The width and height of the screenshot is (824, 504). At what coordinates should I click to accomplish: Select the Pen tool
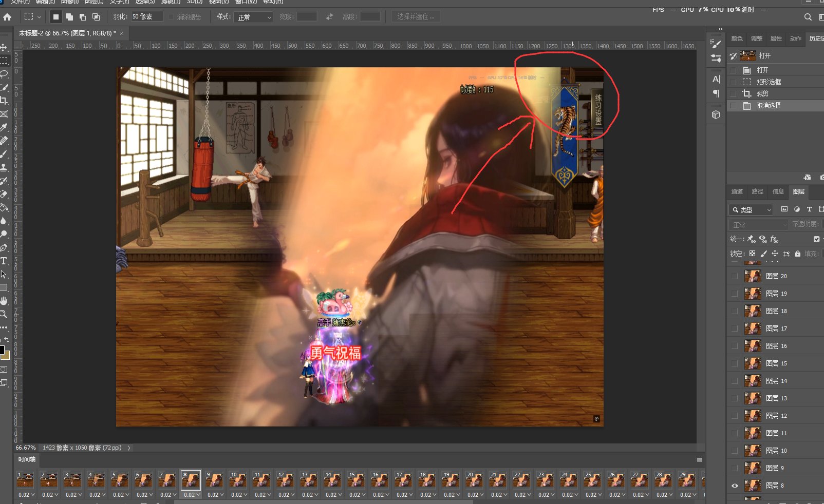tap(4, 247)
